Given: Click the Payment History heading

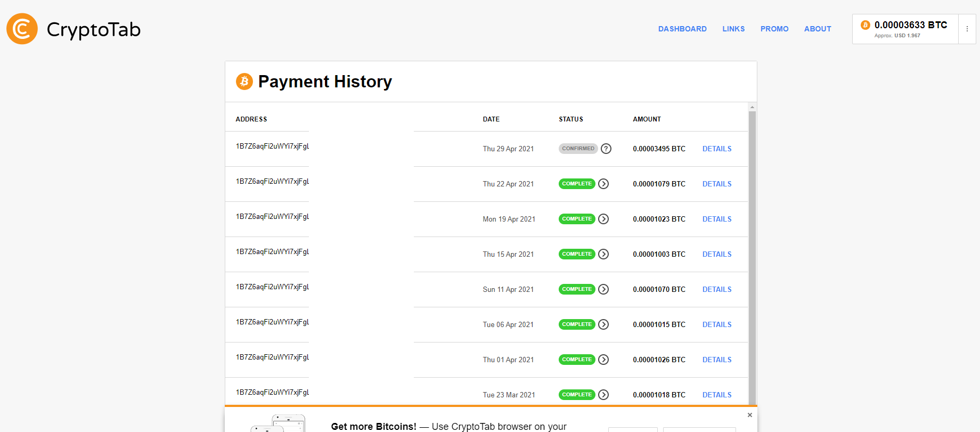Looking at the screenshot, I should click(325, 81).
